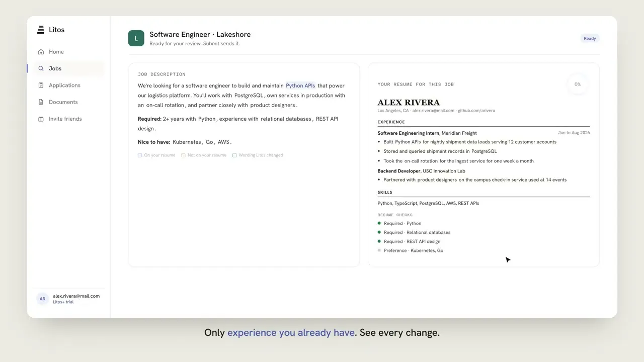Click the Jobs magnifier icon
The height and width of the screenshot is (362, 644).
coord(41,68)
